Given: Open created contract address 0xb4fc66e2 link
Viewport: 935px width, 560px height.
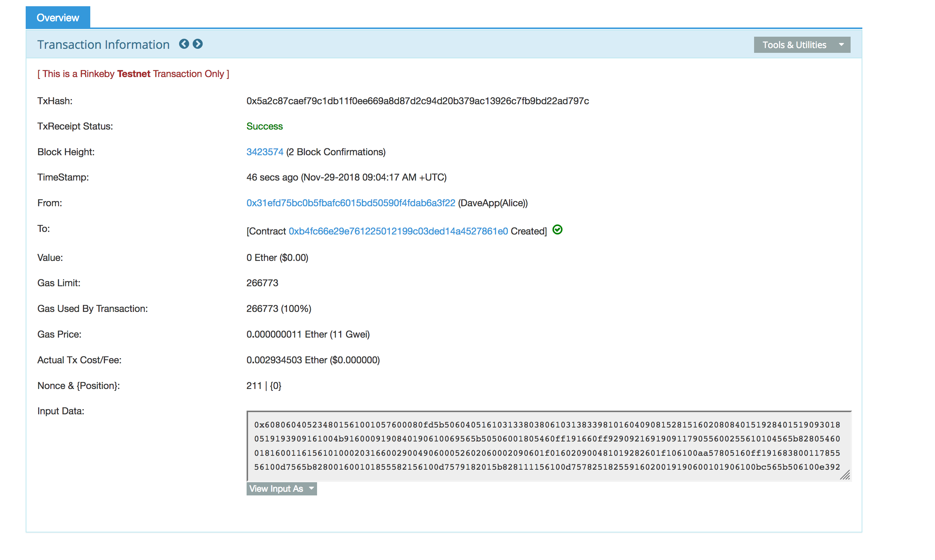Looking at the screenshot, I should (398, 231).
